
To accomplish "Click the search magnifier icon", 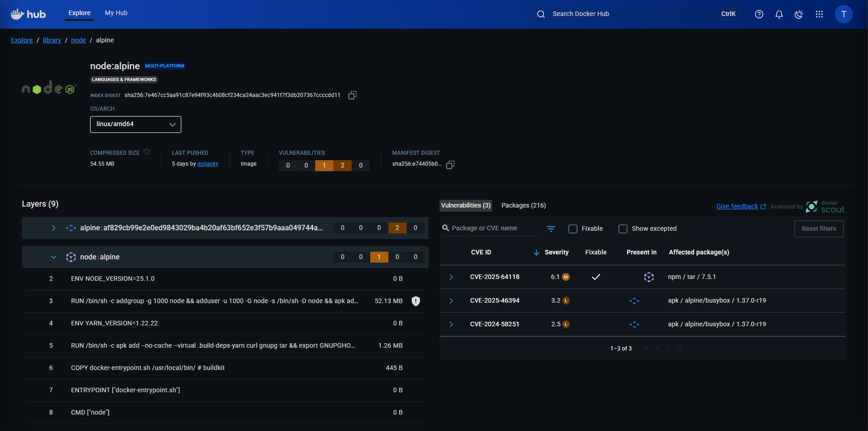I will coord(541,14).
